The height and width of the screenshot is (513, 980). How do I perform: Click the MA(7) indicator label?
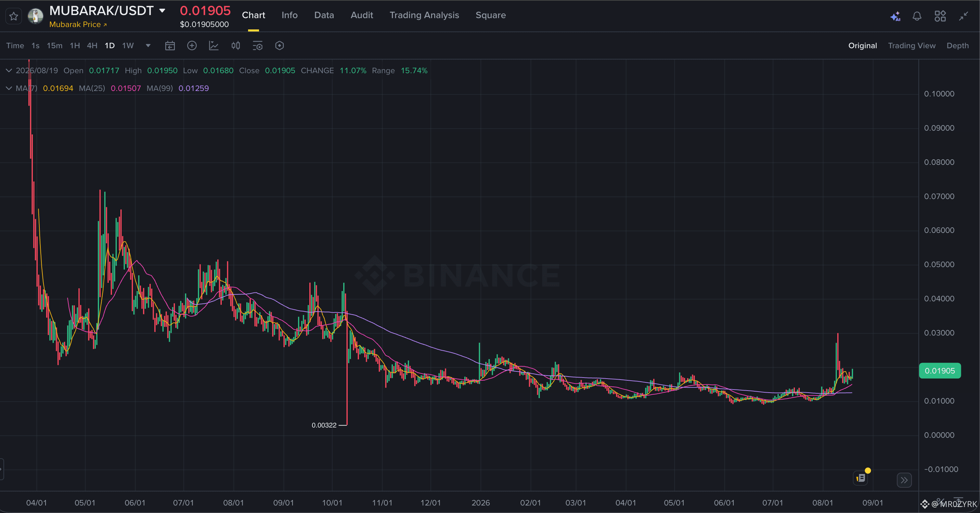point(27,88)
